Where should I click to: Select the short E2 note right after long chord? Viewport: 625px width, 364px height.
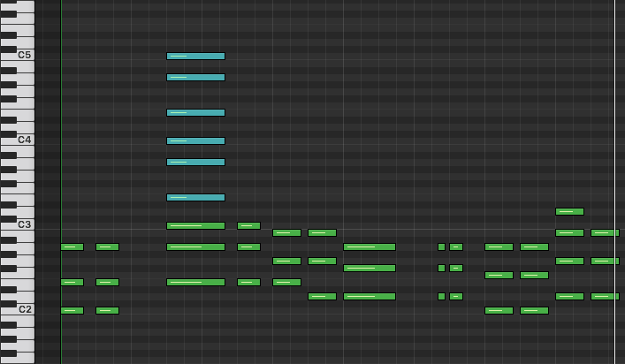click(248, 283)
